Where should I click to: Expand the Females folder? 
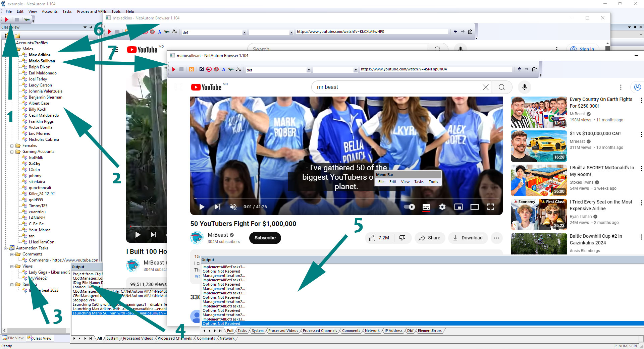click(12, 146)
